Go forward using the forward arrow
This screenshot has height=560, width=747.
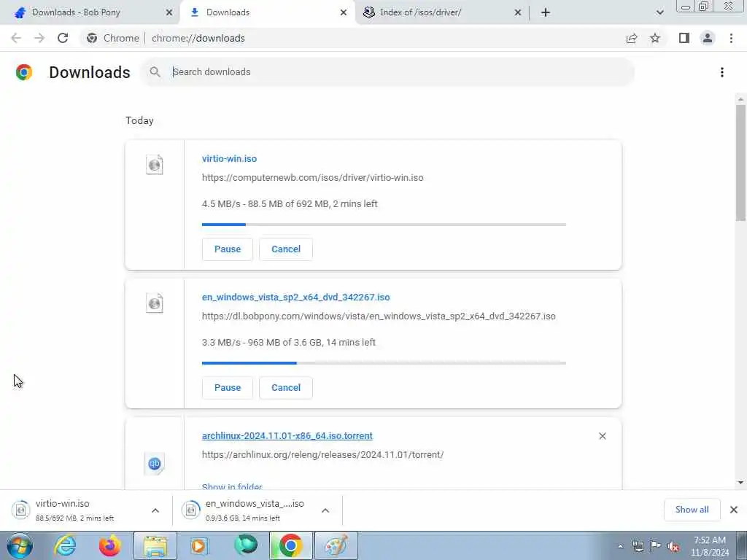coord(39,38)
